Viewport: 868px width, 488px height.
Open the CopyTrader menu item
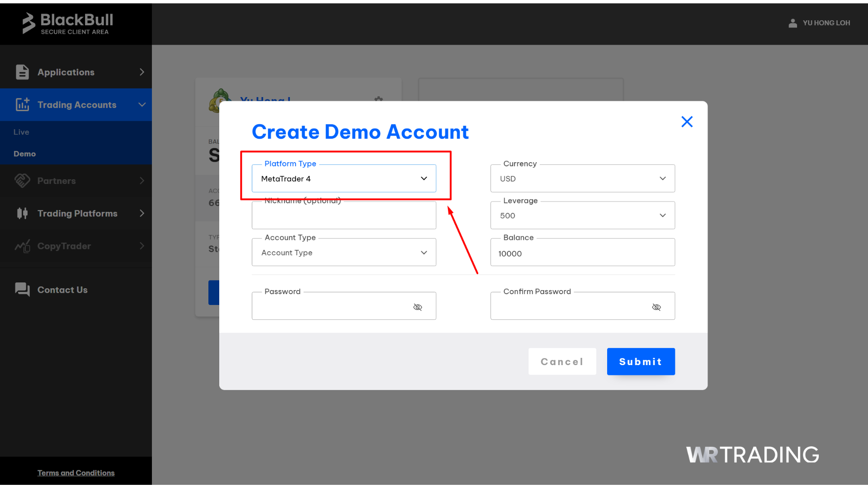pos(76,246)
